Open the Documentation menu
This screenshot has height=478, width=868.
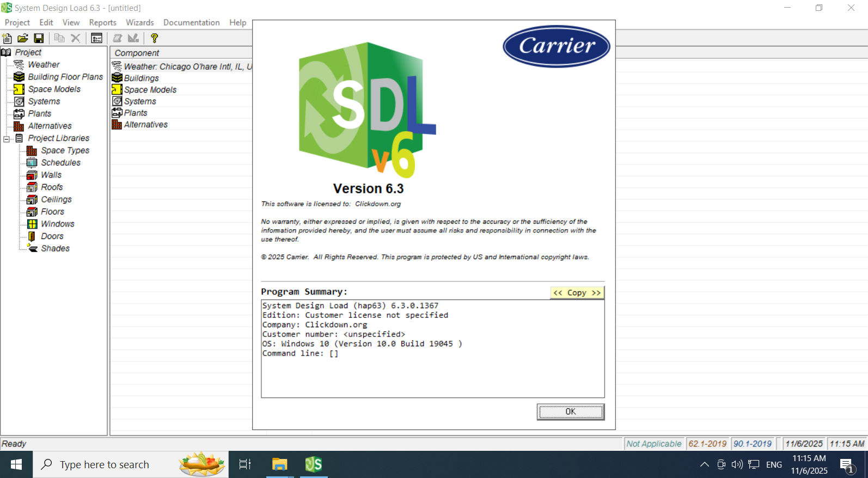coord(192,22)
